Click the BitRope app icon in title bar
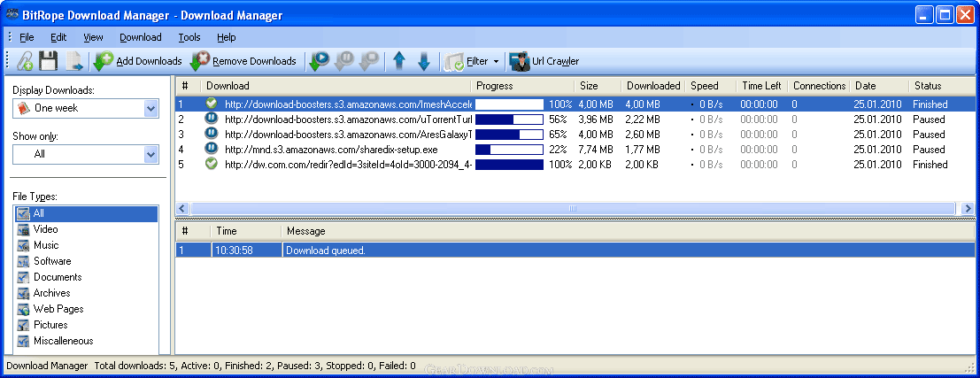This screenshot has width=980, height=378. [12, 15]
